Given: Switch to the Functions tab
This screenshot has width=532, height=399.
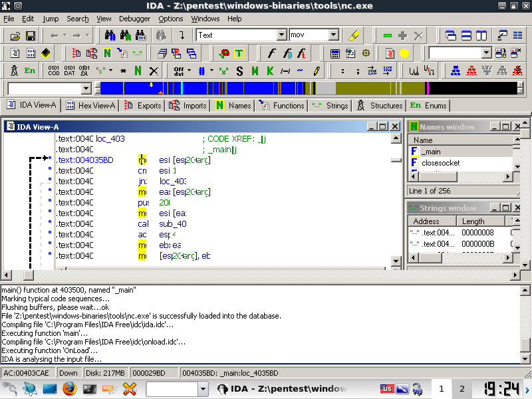Looking at the screenshot, I should pos(281,106).
